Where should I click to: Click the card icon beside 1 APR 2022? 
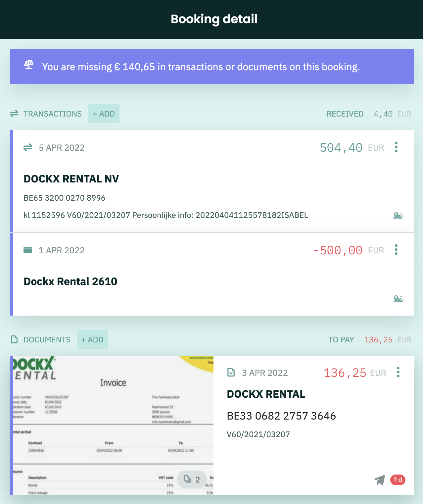coord(28,250)
